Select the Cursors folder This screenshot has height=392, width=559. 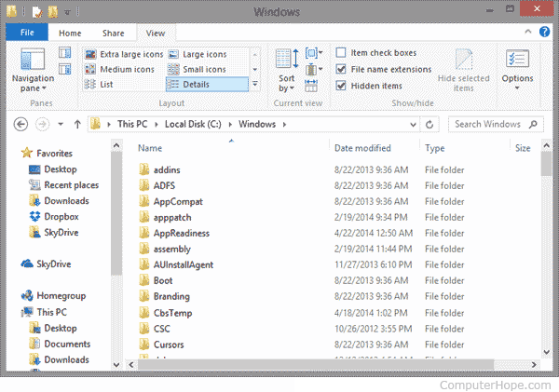click(161, 345)
